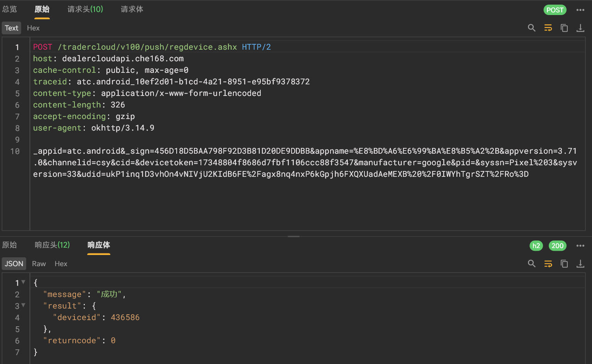Open request panel more options menu

tap(580, 10)
